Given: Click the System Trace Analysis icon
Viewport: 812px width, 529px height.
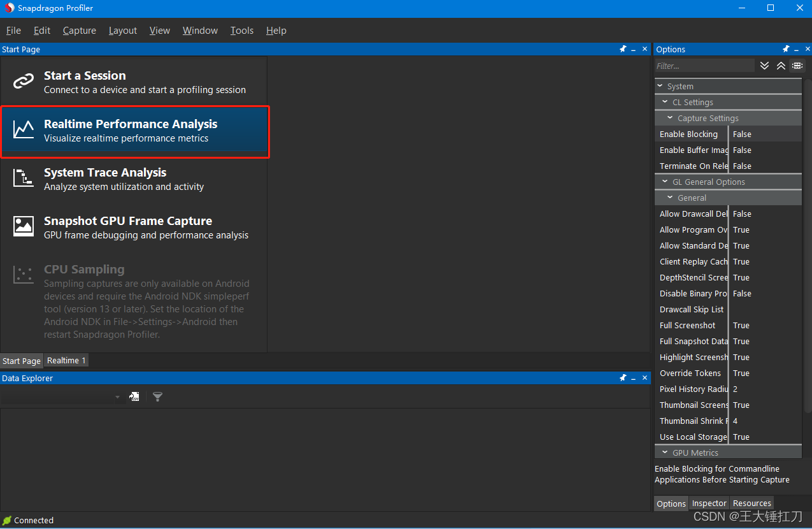Looking at the screenshot, I should point(24,178).
